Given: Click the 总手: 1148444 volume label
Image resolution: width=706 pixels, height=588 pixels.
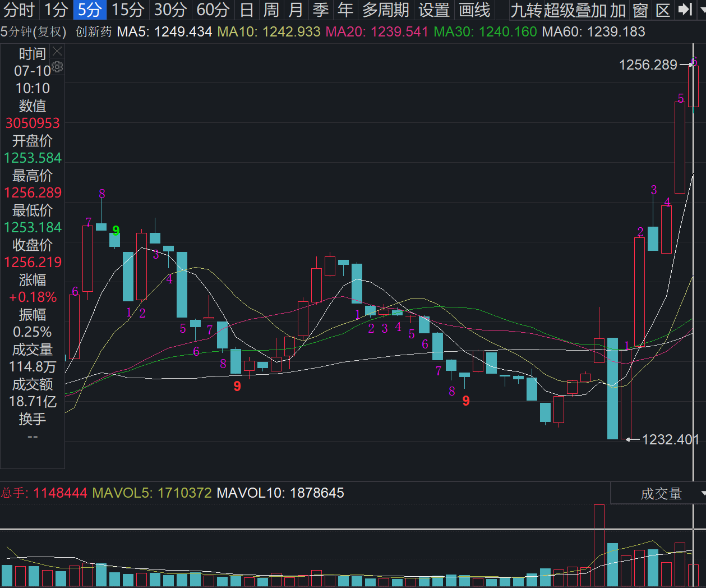Looking at the screenshot, I should pos(44,493).
